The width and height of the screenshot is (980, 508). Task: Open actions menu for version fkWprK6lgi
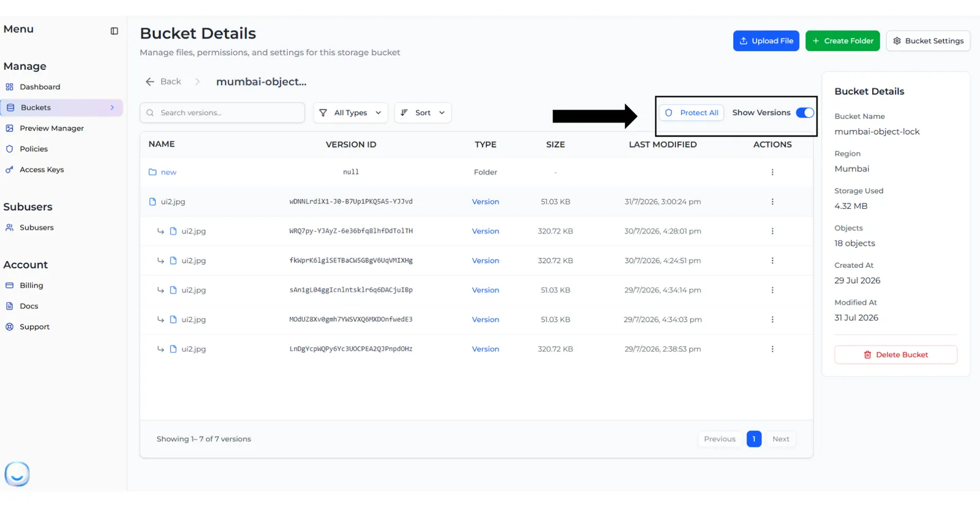[772, 260]
